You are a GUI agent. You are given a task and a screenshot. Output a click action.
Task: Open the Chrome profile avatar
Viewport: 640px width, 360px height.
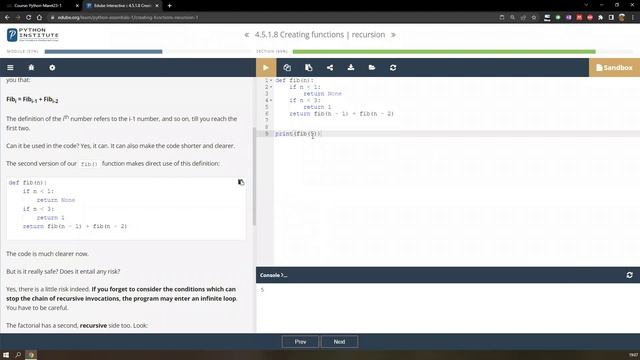point(622,18)
